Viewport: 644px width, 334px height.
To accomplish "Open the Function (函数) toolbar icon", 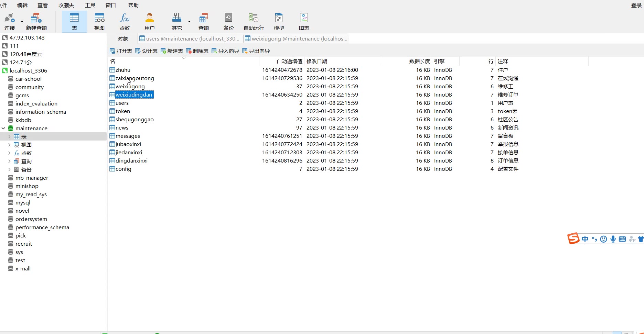I will pyautogui.click(x=125, y=22).
